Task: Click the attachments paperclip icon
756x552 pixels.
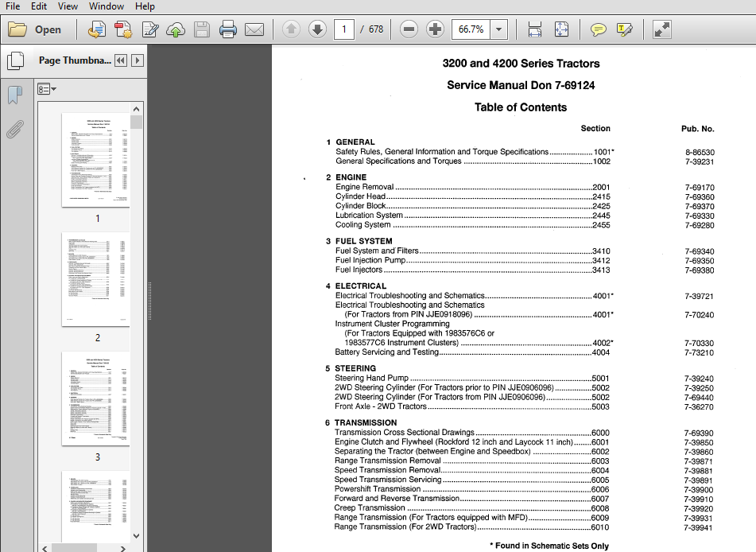Action: [x=15, y=130]
